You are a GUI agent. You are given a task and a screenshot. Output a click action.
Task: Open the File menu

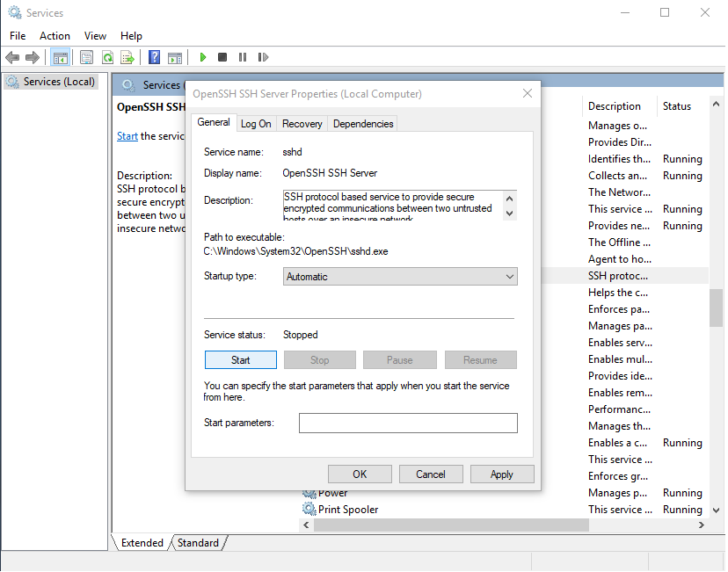click(x=18, y=36)
